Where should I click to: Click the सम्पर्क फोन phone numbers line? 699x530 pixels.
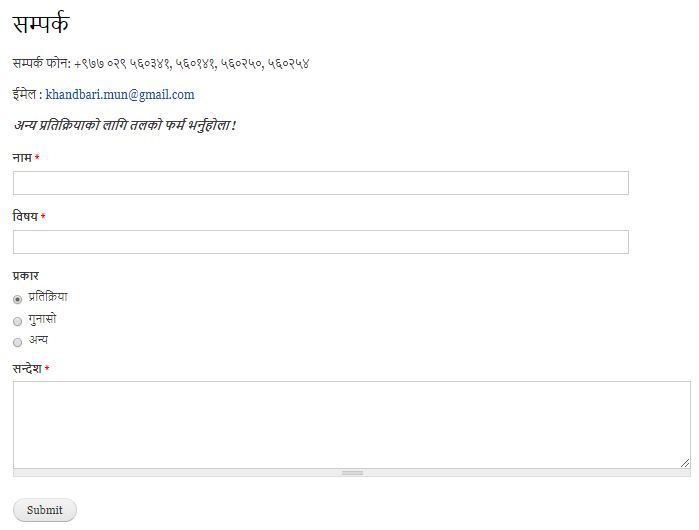click(x=161, y=63)
